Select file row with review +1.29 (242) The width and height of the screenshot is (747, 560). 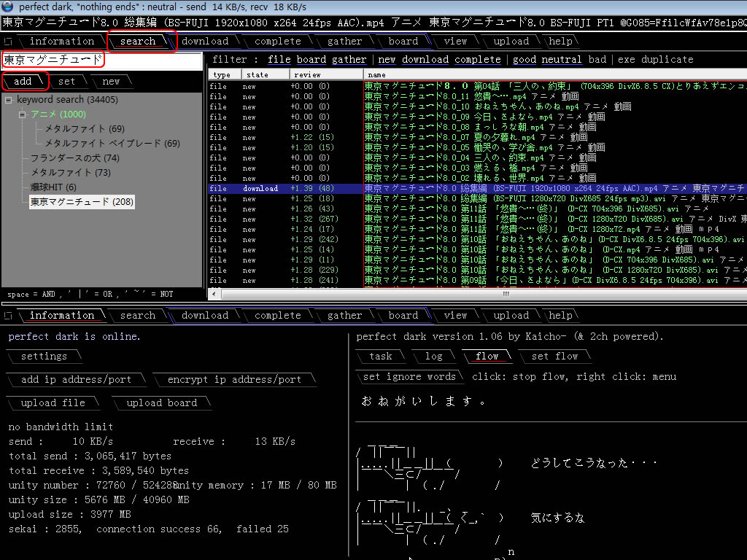[477, 239]
